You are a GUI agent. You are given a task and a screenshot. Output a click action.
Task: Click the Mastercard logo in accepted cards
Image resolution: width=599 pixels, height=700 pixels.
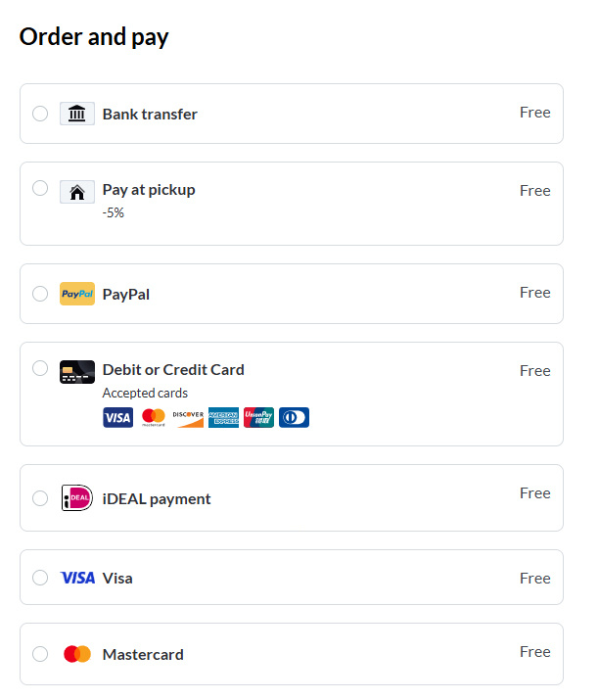click(x=153, y=418)
